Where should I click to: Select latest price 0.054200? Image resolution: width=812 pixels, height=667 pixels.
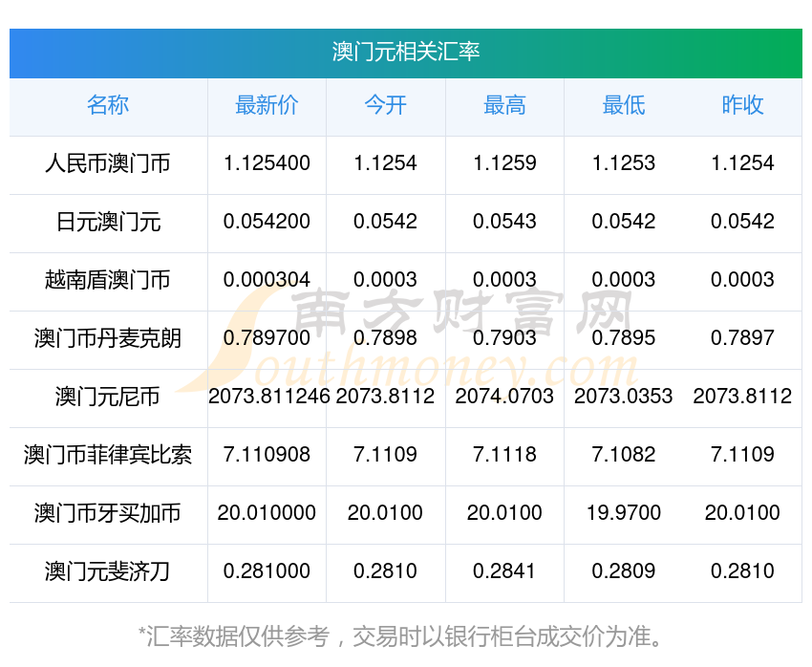point(267,222)
